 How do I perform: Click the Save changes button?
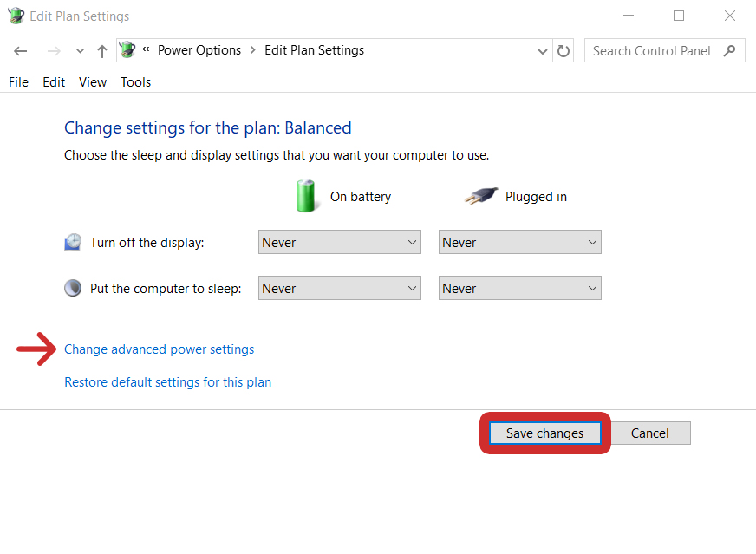pyautogui.click(x=544, y=433)
